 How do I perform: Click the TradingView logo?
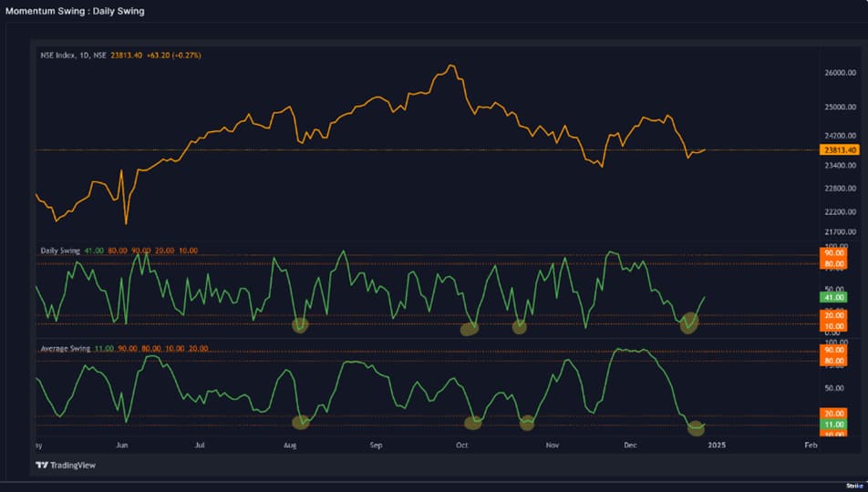(x=65, y=466)
